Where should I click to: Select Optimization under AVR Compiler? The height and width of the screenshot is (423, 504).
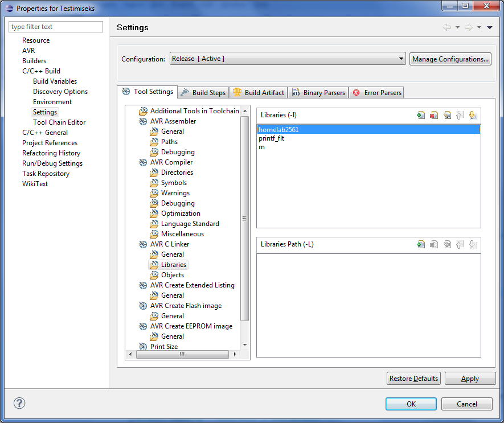181,213
